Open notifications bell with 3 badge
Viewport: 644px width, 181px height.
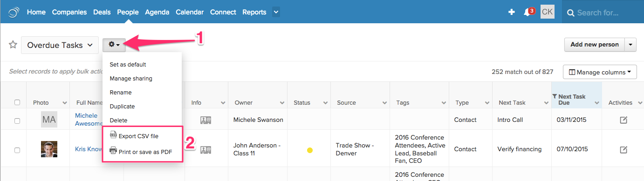pos(529,12)
